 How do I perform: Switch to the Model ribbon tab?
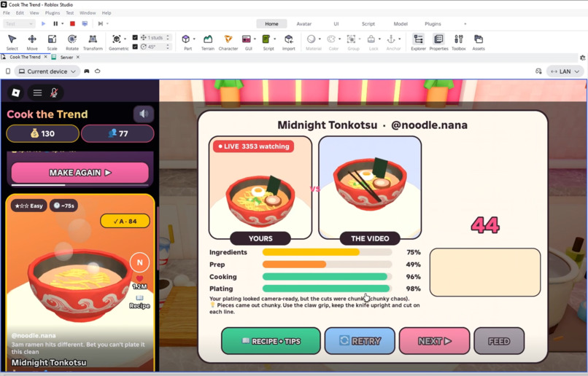[x=400, y=23]
